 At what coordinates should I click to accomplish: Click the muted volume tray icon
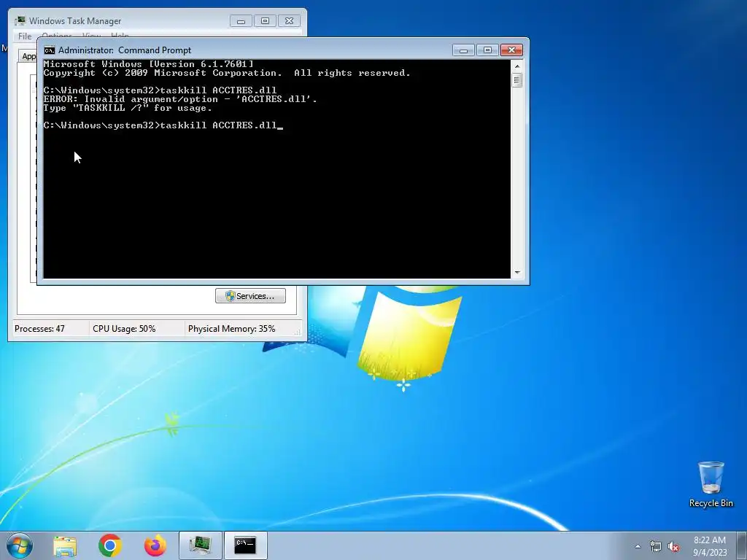(x=673, y=547)
